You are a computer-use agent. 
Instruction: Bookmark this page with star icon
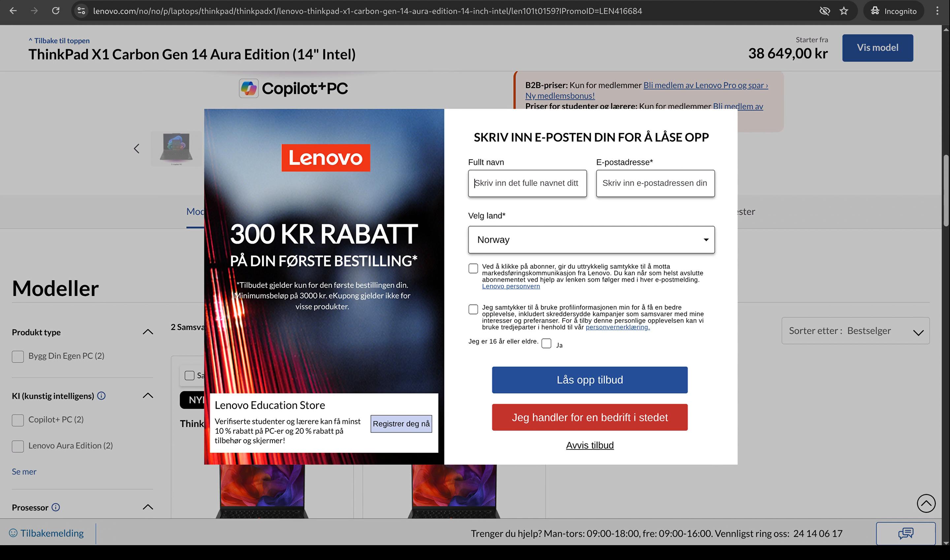843,11
